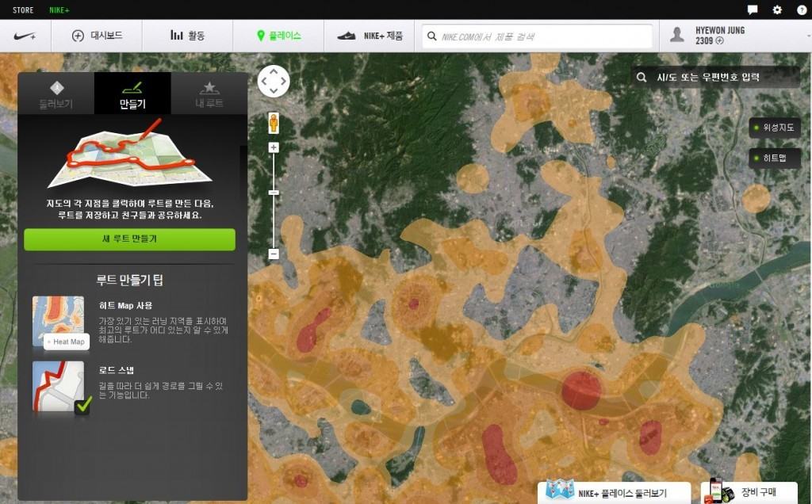
Task: Click the map pan navigation control
Action: pyautogui.click(x=274, y=81)
